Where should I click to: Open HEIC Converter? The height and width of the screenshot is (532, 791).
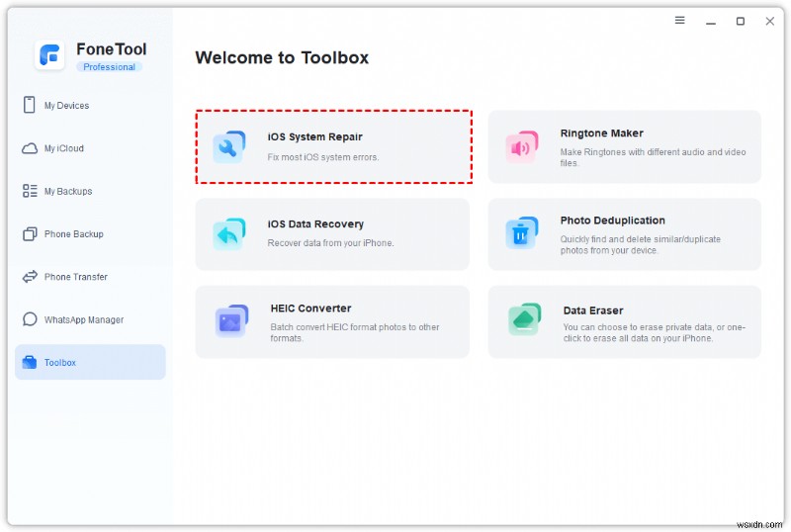tap(332, 321)
